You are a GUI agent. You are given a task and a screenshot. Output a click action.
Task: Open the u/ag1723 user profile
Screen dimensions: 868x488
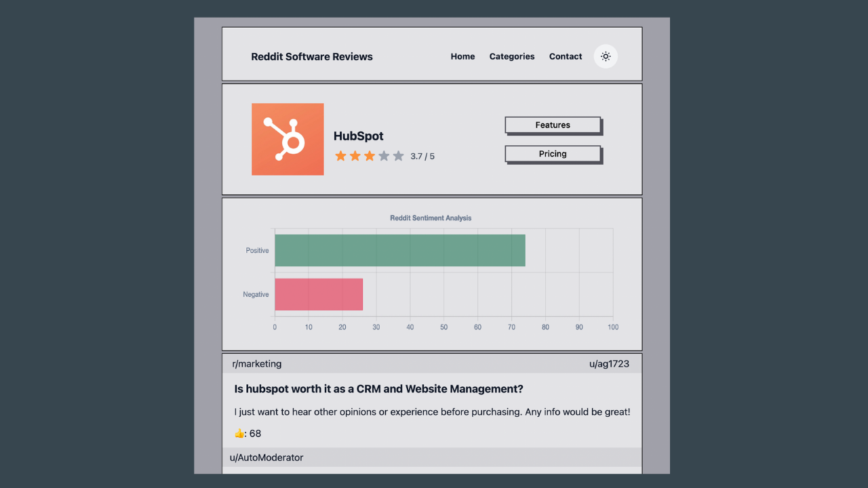click(x=609, y=364)
